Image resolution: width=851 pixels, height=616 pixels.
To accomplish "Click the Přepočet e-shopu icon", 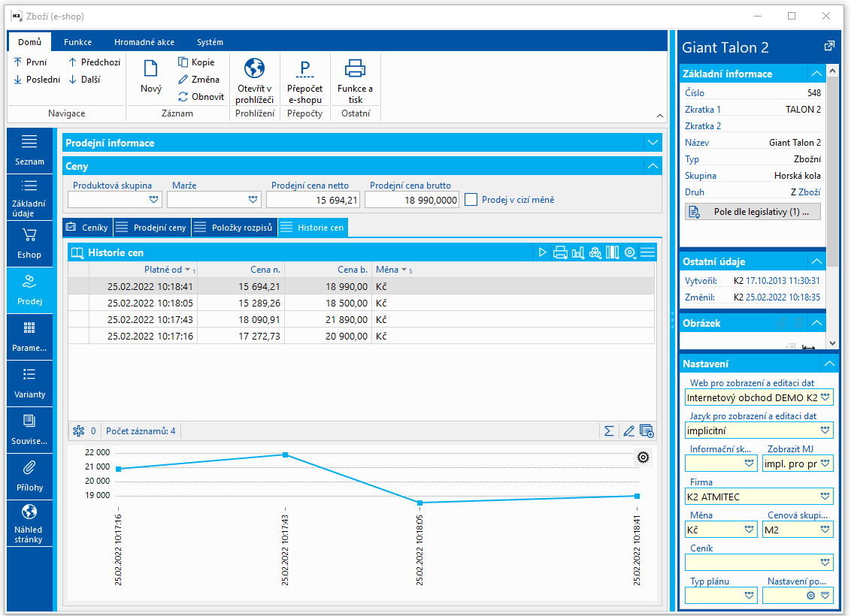I will pyautogui.click(x=304, y=69).
